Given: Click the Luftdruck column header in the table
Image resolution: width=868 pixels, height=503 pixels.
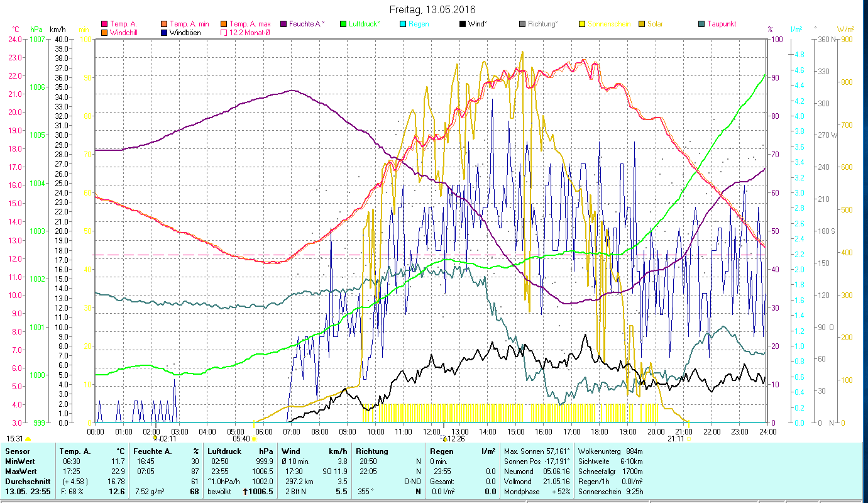Looking at the screenshot, I should (x=224, y=451).
